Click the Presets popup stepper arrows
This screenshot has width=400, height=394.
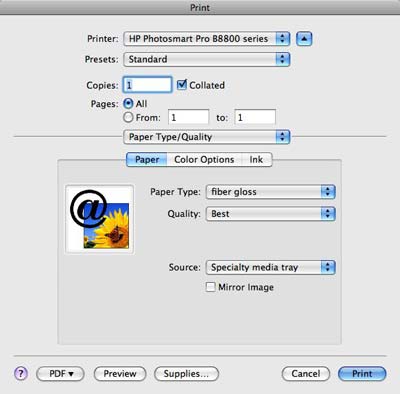283,59
